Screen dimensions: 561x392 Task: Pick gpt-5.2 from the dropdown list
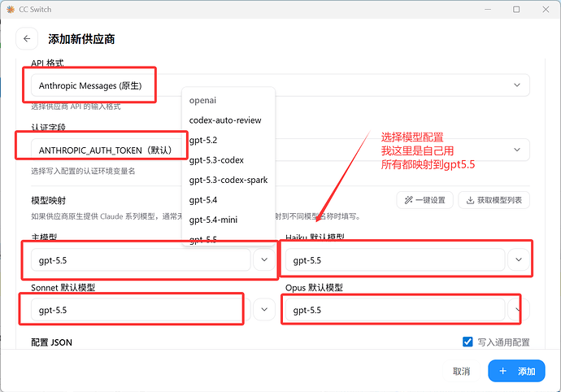(203, 141)
